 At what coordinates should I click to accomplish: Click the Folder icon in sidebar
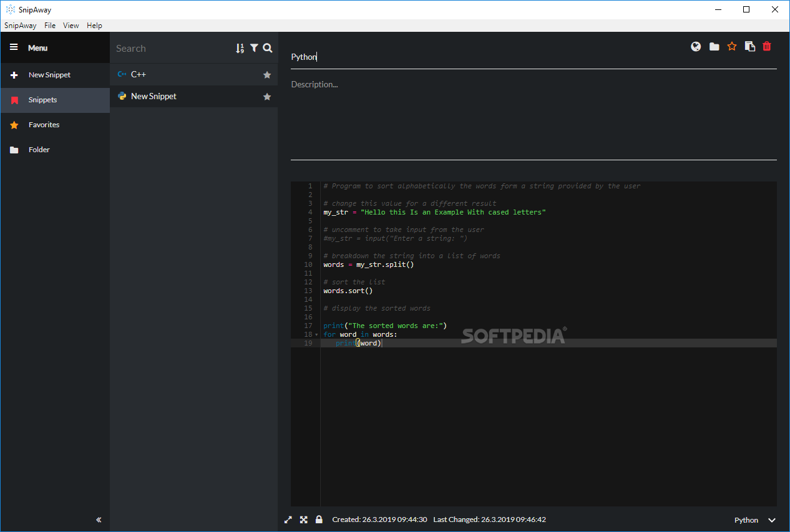[x=14, y=150]
